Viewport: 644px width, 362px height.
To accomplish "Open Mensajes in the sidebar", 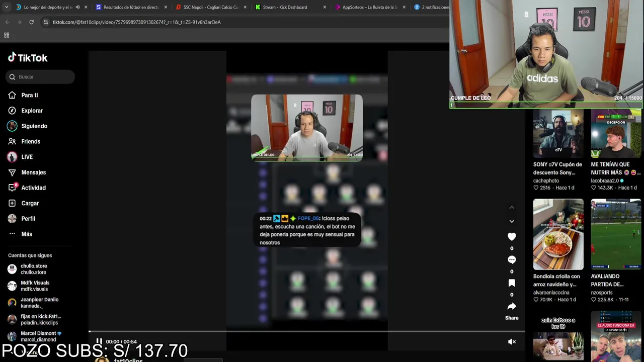I will (x=33, y=172).
